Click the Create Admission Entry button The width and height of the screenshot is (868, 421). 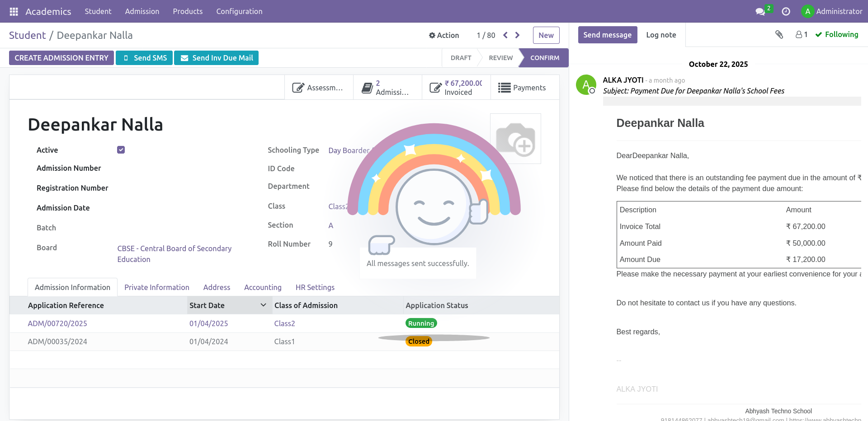click(x=61, y=58)
